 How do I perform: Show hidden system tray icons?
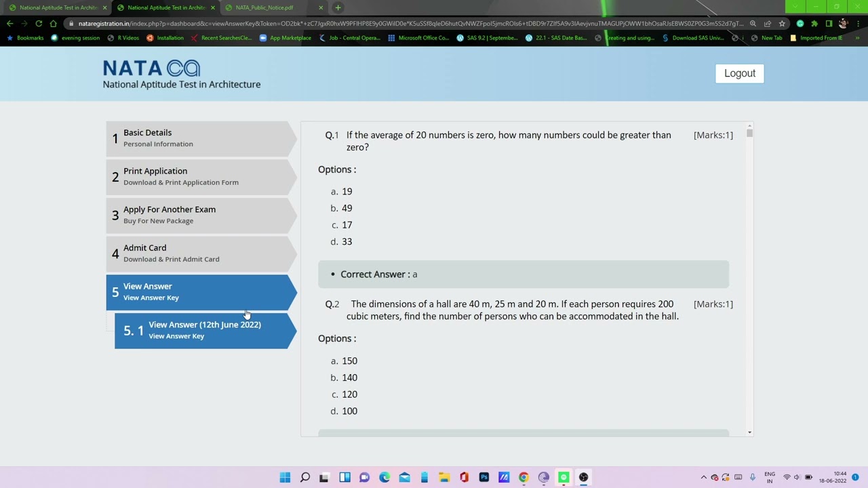pos(703,477)
